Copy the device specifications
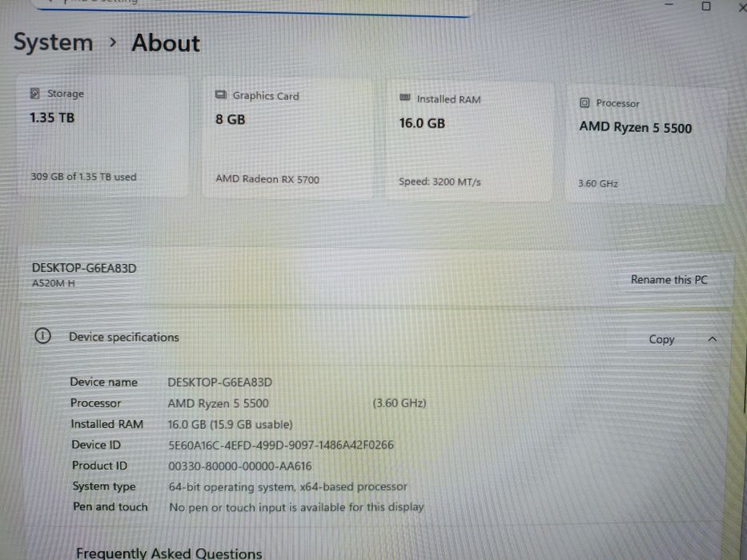This screenshot has height=560, width=747. click(x=661, y=339)
